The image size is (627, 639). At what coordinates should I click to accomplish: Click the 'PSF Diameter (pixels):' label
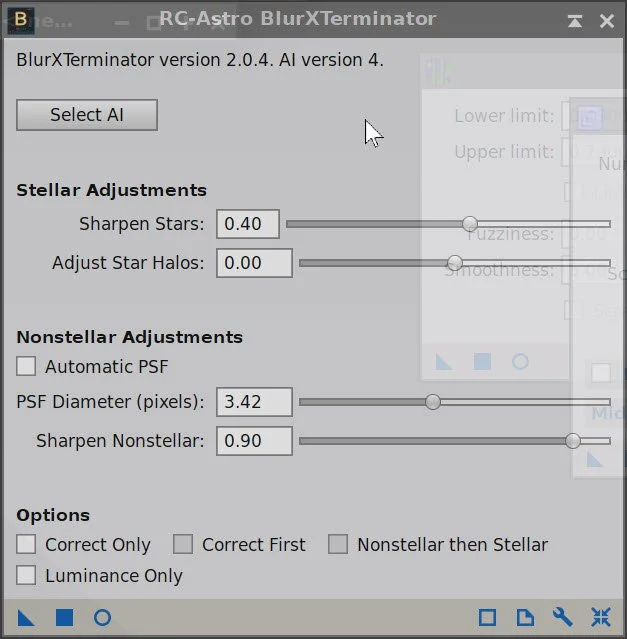click(x=110, y=402)
